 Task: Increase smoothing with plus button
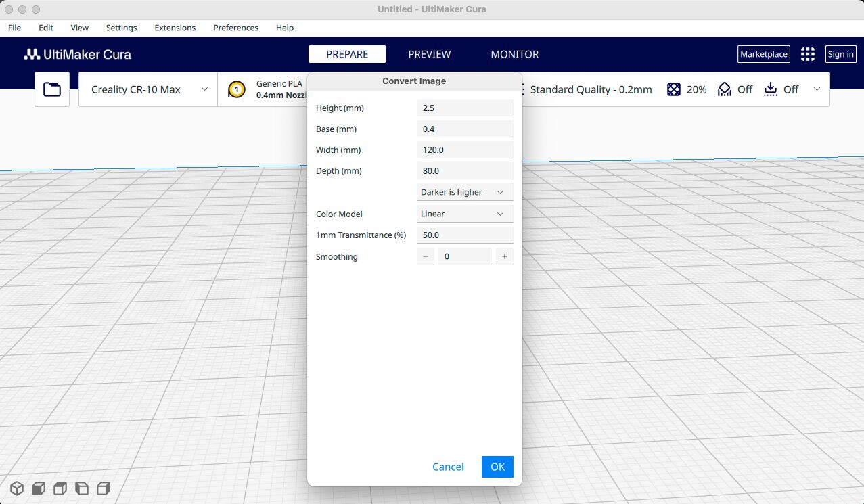(x=505, y=256)
